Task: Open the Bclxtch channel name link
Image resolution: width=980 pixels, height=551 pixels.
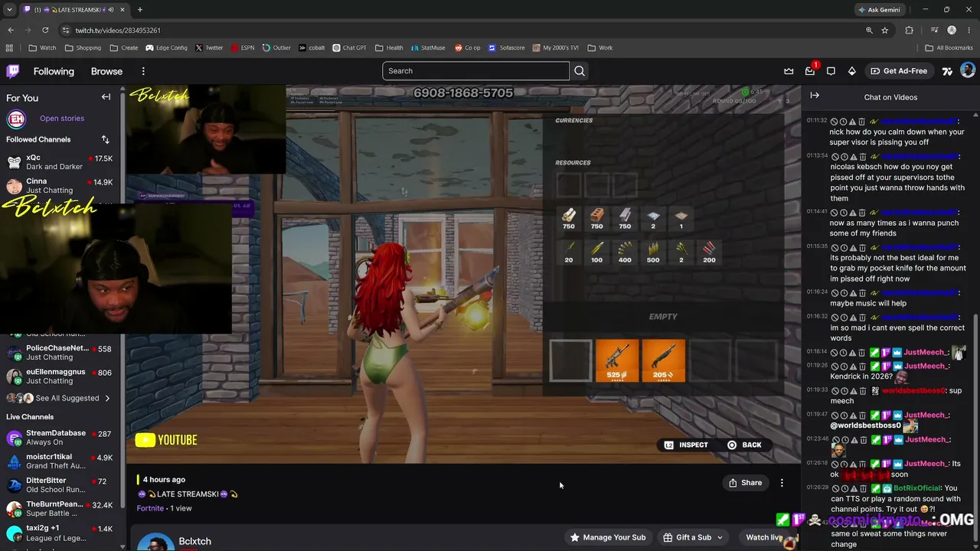Action: pyautogui.click(x=194, y=541)
